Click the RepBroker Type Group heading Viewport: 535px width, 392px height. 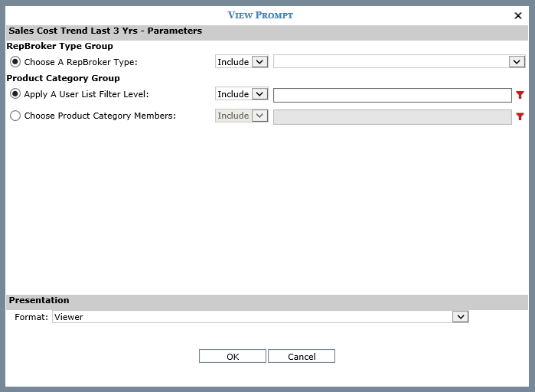(x=60, y=46)
